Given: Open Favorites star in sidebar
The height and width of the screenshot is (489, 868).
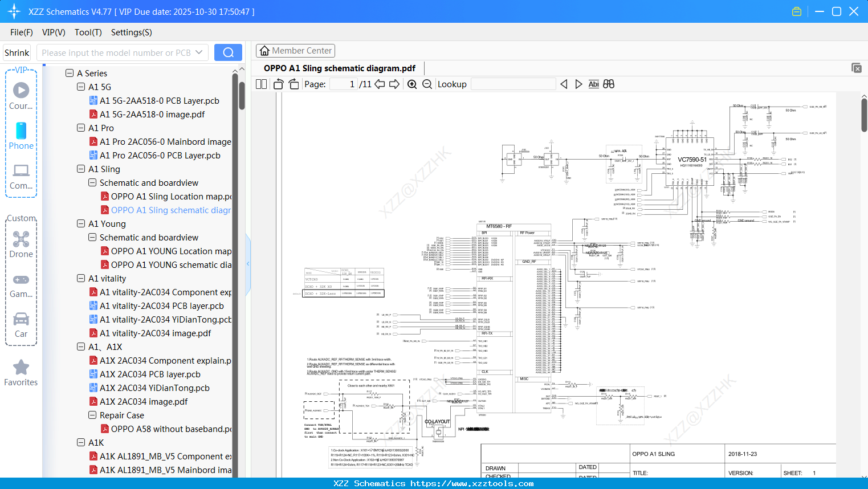Looking at the screenshot, I should pyautogui.click(x=21, y=373).
